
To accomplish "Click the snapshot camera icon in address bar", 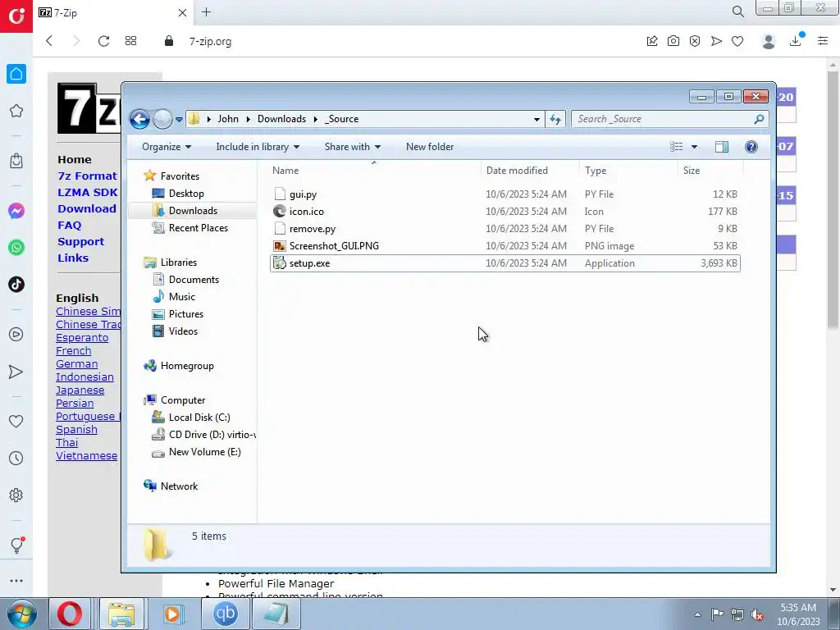I will (673, 41).
